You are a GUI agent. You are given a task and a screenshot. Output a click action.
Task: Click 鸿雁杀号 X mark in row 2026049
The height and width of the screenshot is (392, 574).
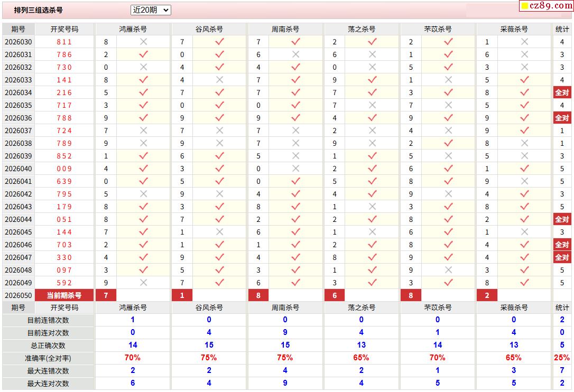[x=143, y=283]
